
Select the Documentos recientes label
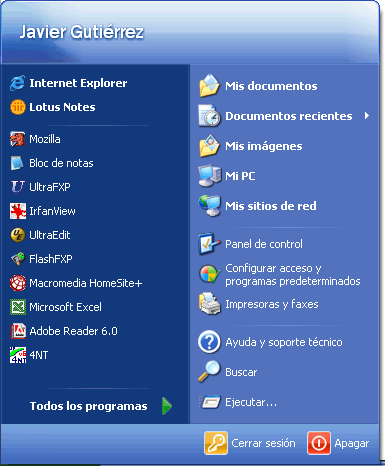289,116
